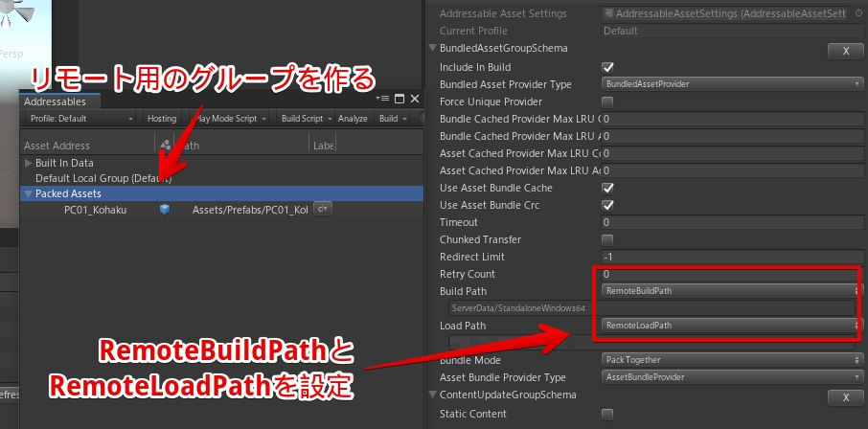This screenshot has width=868, height=429.
Task: Click the label dropdown button on PC01_Kohaku row
Action: click(x=323, y=209)
